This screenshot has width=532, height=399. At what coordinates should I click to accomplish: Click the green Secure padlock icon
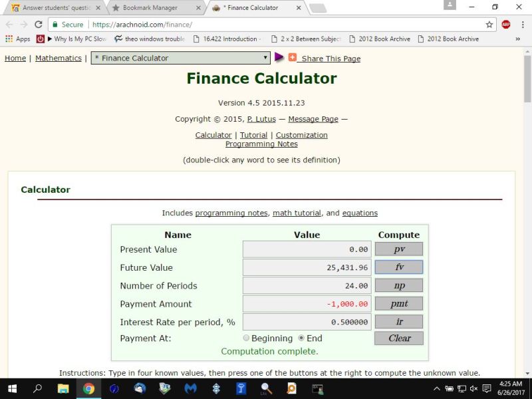(x=55, y=25)
